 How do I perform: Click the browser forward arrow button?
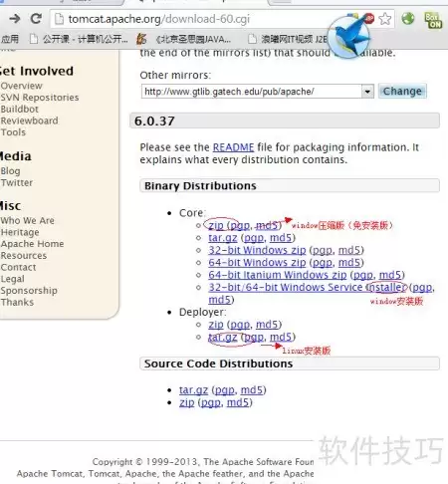pos(14,19)
